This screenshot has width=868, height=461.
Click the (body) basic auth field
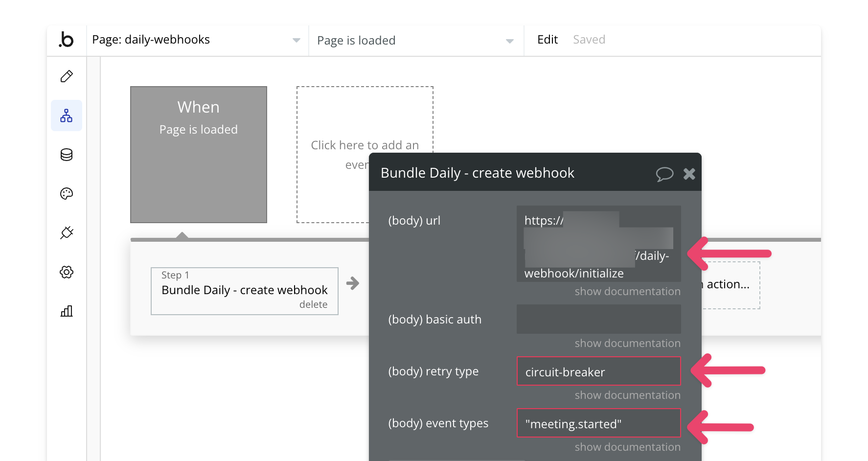(599, 319)
